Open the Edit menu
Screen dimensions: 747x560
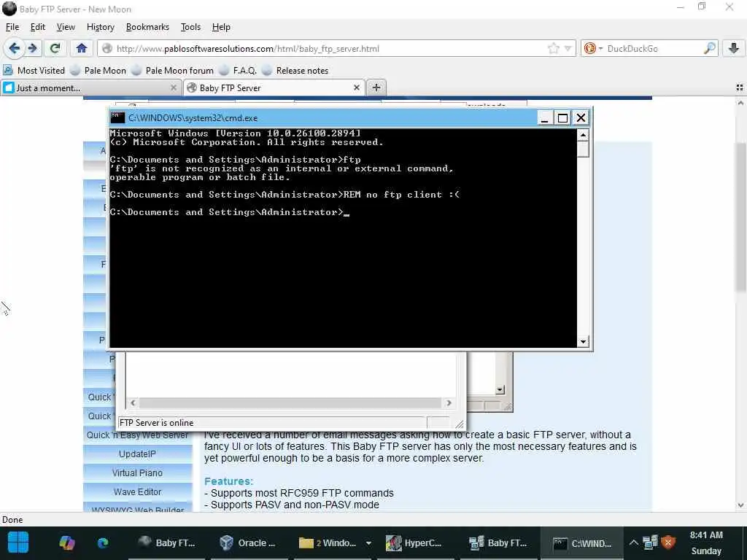(38, 27)
